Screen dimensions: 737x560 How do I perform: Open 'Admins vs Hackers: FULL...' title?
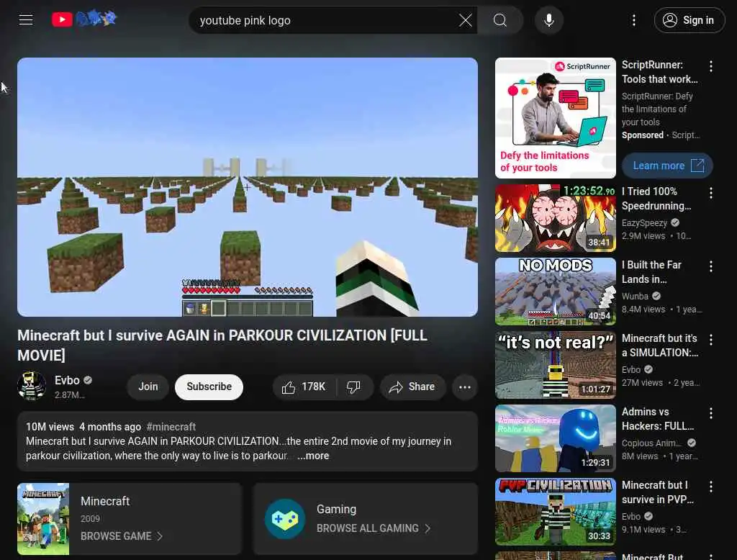(658, 418)
